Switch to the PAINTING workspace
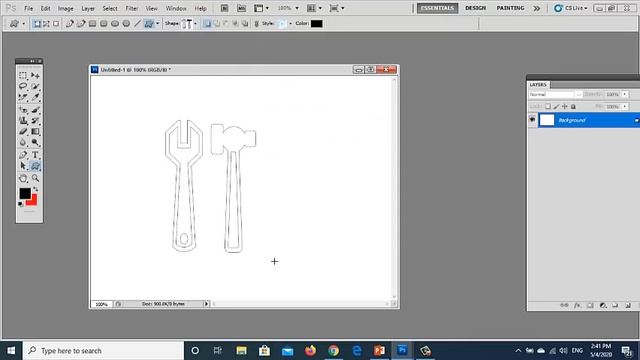The width and height of the screenshot is (640, 360). (510, 8)
